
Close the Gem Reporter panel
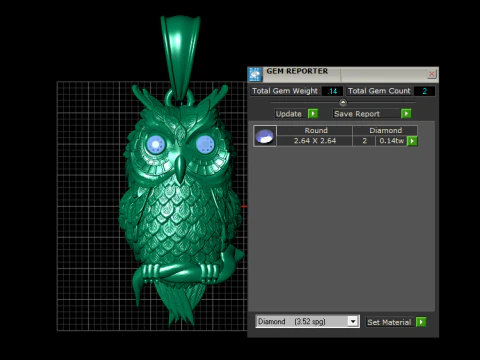(432, 74)
